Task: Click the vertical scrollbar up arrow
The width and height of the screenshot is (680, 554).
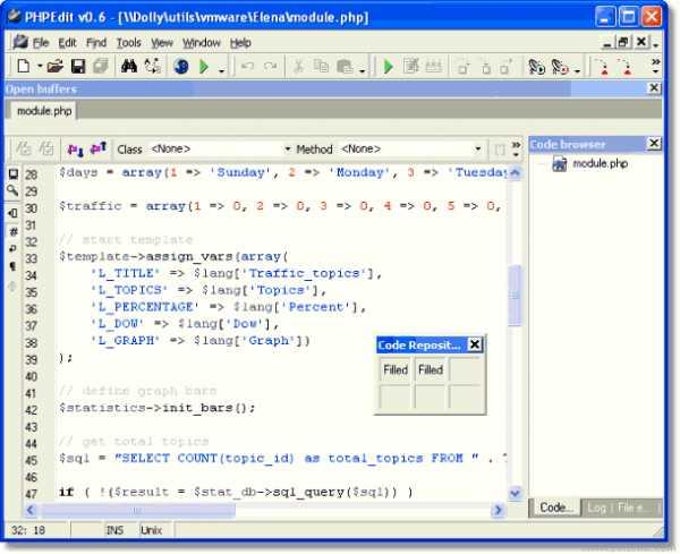Action: pyautogui.click(x=515, y=173)
